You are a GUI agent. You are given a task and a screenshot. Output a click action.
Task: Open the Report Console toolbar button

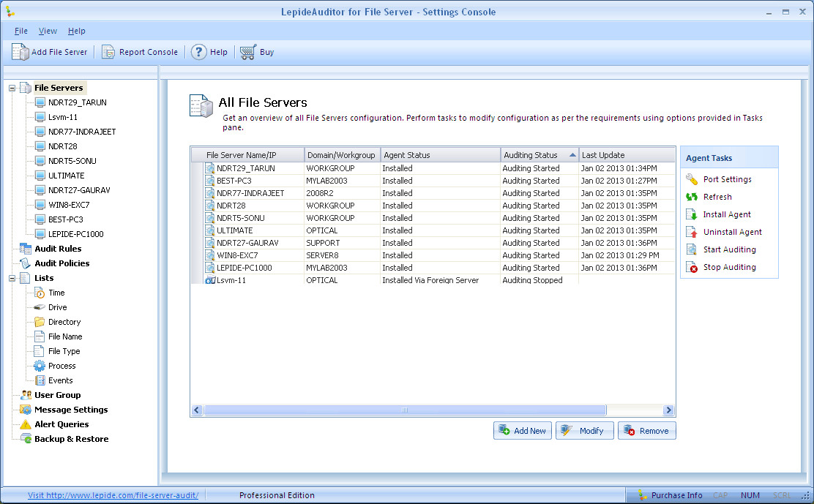140,52
